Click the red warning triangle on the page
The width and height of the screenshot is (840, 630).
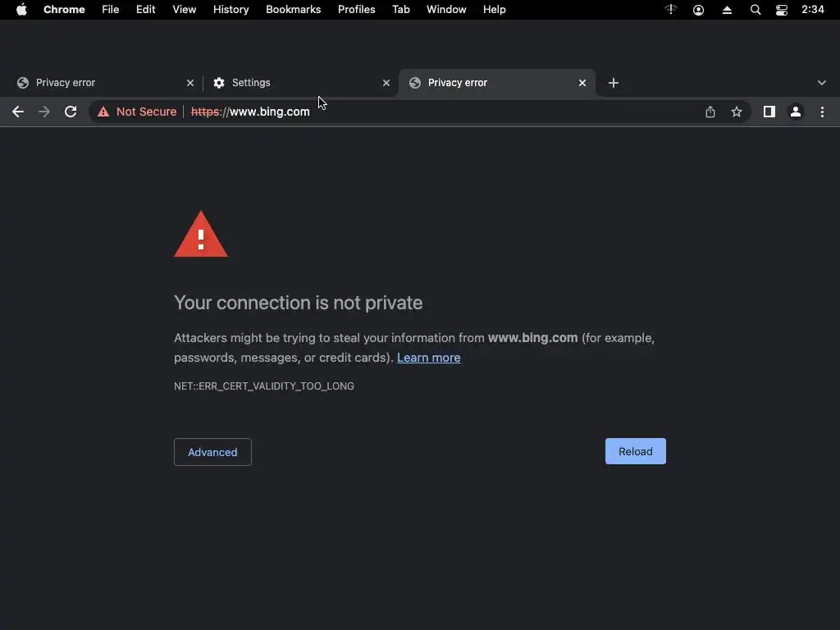pos(201,235)
